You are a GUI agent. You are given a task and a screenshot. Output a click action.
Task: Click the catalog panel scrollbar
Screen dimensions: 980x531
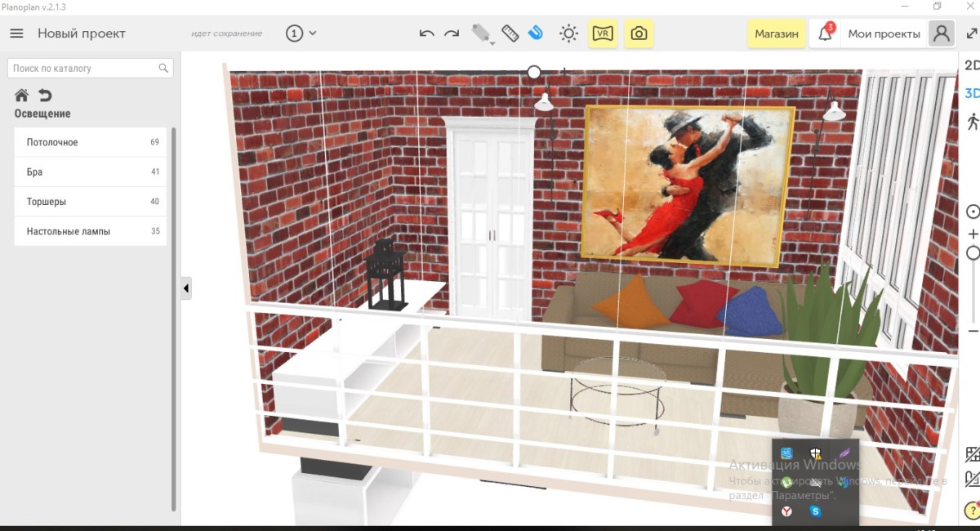[x=174, y=319]
